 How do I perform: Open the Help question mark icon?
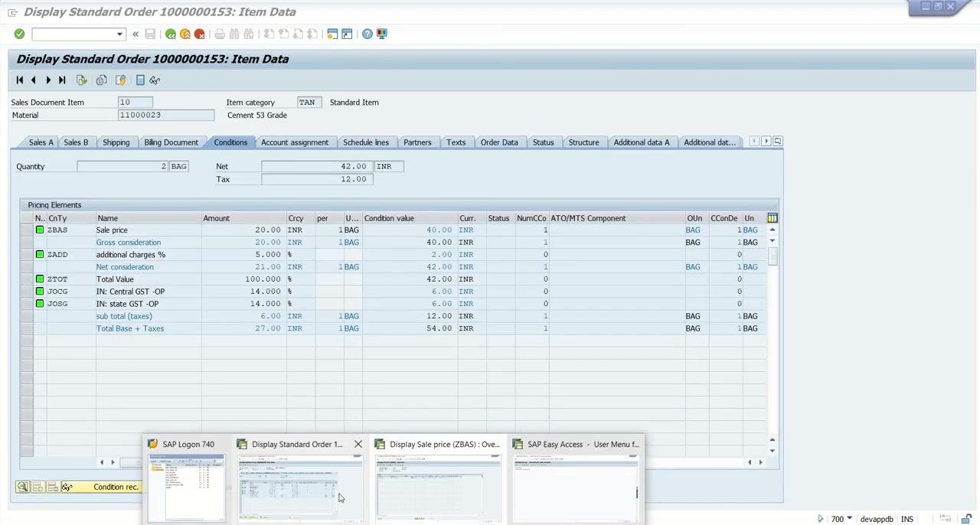[x=367, y=34]
